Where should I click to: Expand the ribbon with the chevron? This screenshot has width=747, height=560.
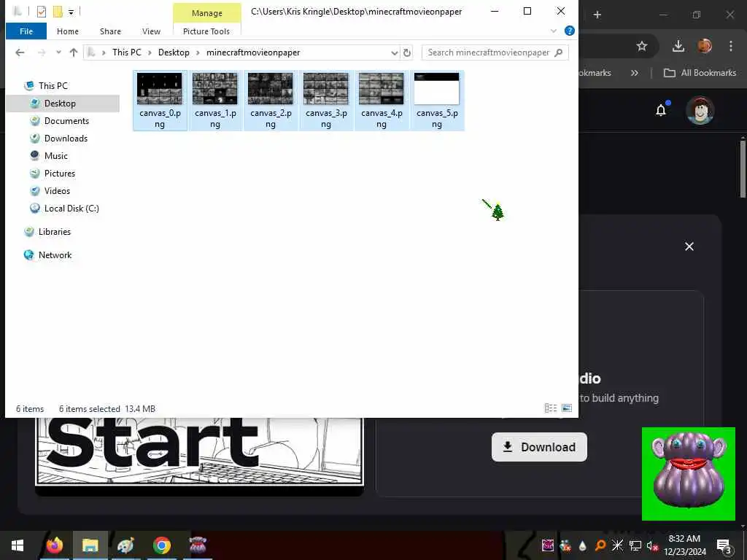tap(554, 31)
